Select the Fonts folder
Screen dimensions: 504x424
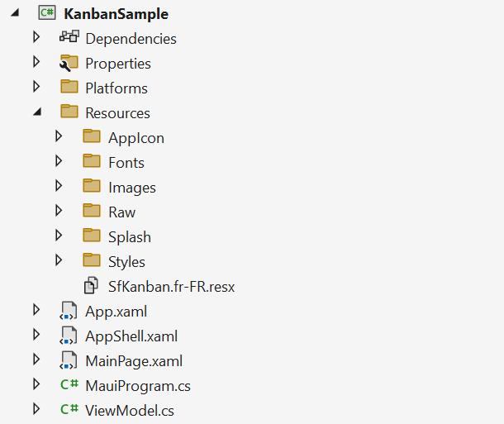126,163
